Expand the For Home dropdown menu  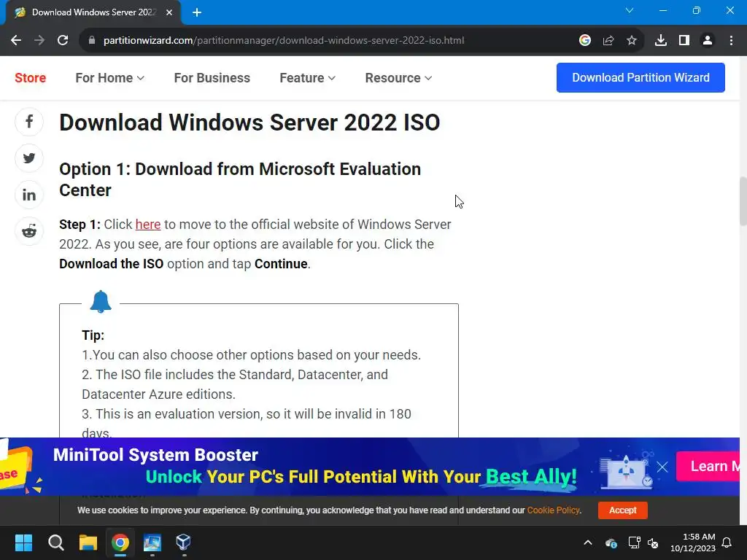pos(109,77)
